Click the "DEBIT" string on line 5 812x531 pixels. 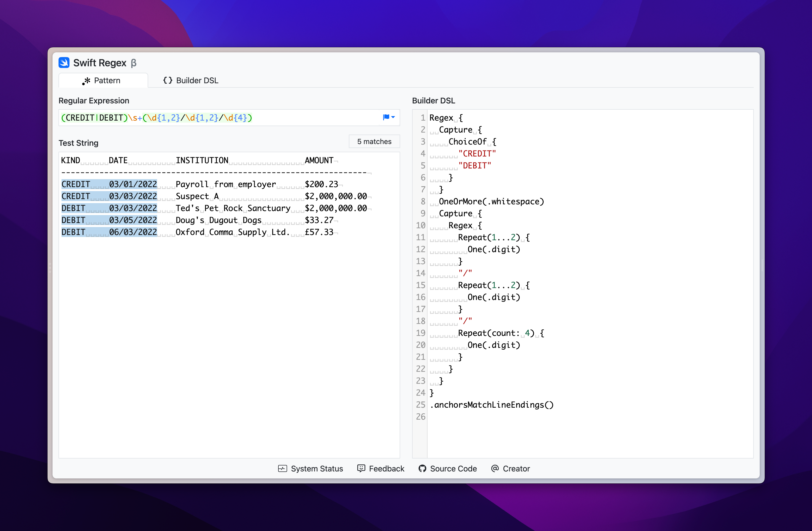pyautogui.click(x=475, y=166)
